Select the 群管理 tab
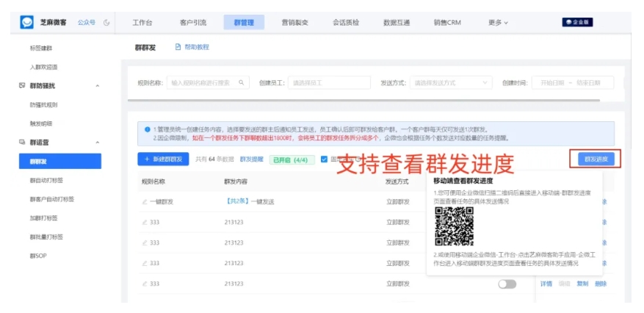 (244, 23)
